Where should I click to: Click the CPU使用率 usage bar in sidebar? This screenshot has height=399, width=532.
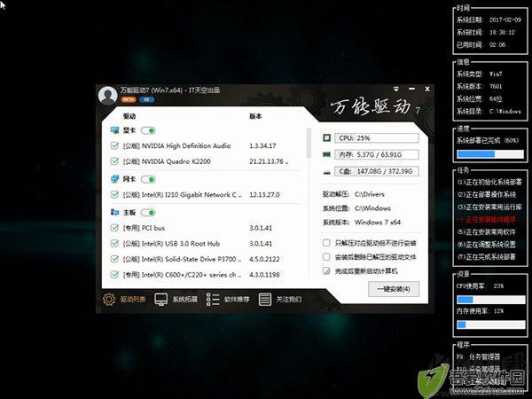click(x=491, y=300)
